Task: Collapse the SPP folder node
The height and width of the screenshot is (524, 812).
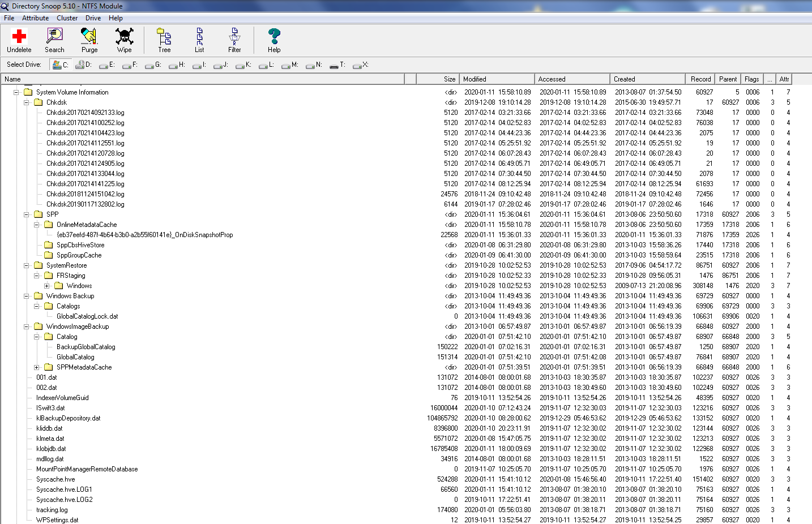Action: 27,214
